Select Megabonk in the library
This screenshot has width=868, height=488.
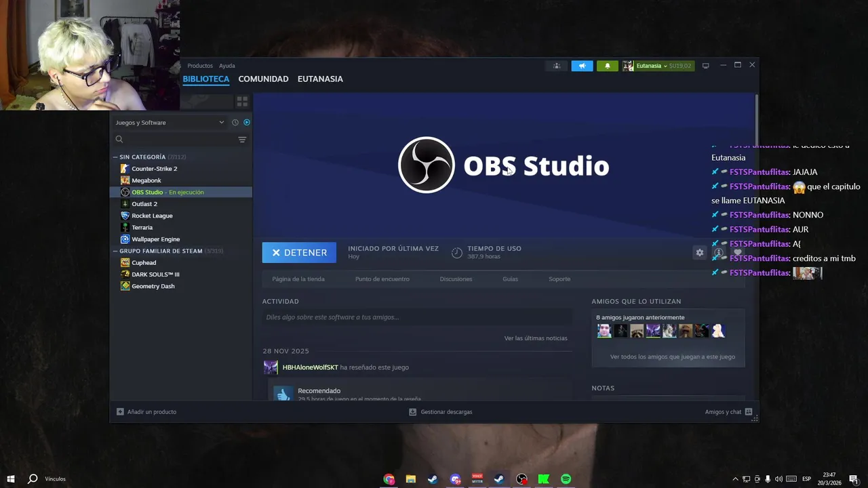pos(182,180)
